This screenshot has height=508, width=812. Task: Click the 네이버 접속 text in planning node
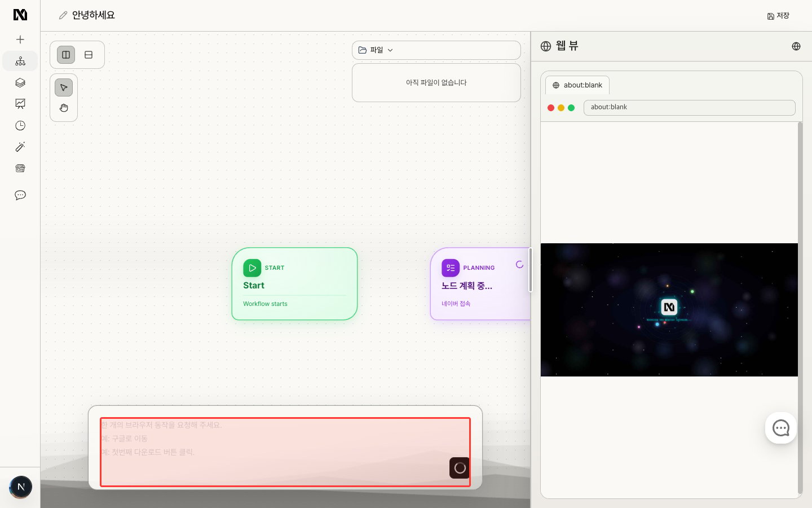[456, 304]
